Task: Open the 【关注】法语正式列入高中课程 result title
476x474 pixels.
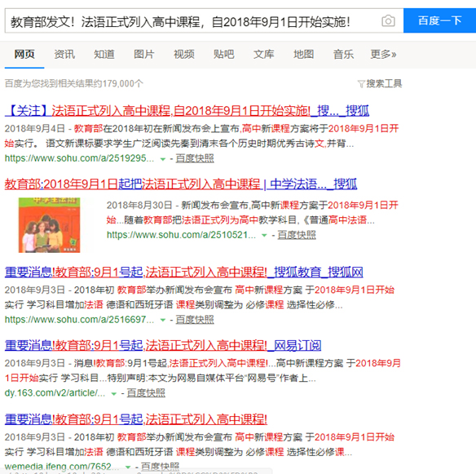Action: [187, 111]
